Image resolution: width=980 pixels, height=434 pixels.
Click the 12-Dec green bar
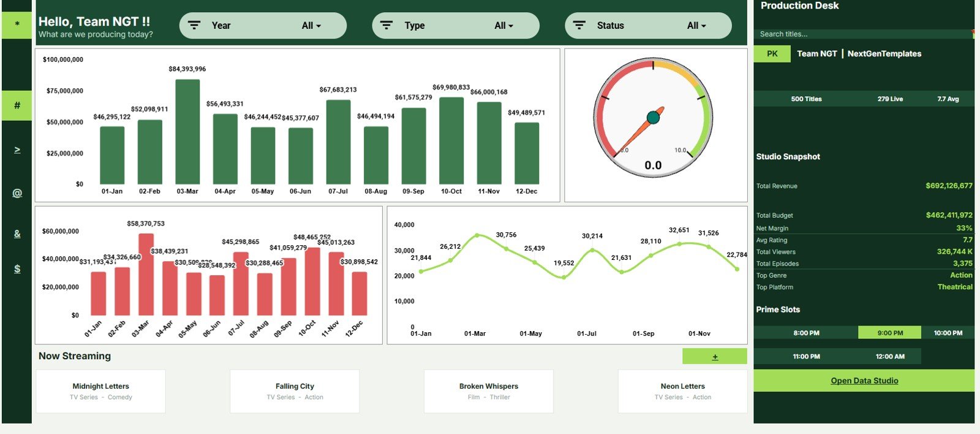pos(527,153)
